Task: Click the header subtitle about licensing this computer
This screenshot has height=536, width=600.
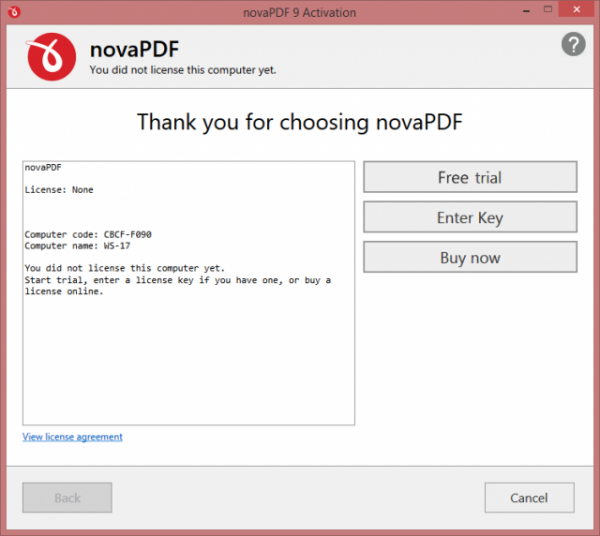Action: pos(182,70)
